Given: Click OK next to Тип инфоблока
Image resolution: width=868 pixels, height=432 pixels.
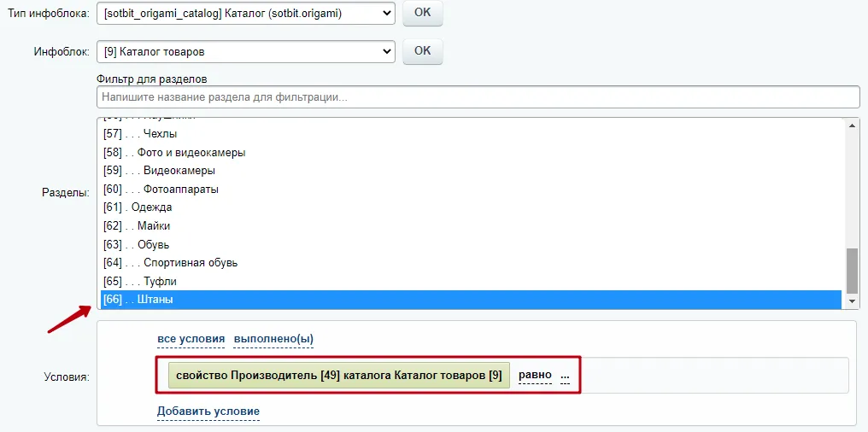Looking at the screenshot, I should coord(422,13).
